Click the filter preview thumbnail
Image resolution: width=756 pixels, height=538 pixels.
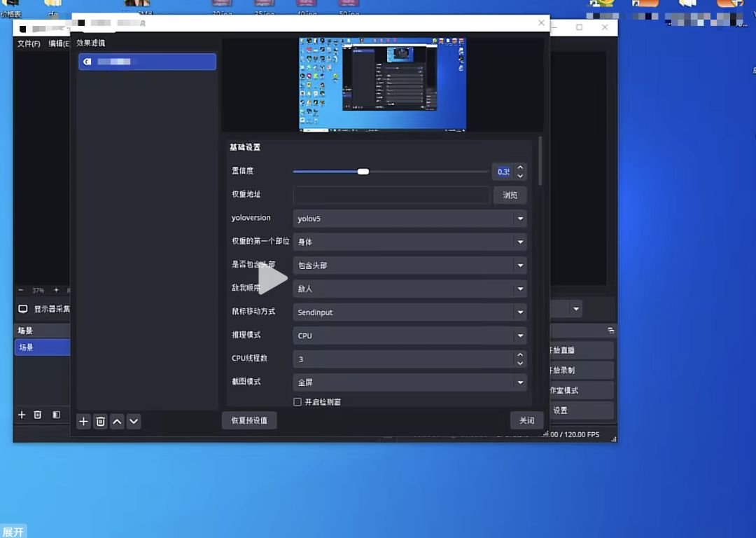[383, 85]
